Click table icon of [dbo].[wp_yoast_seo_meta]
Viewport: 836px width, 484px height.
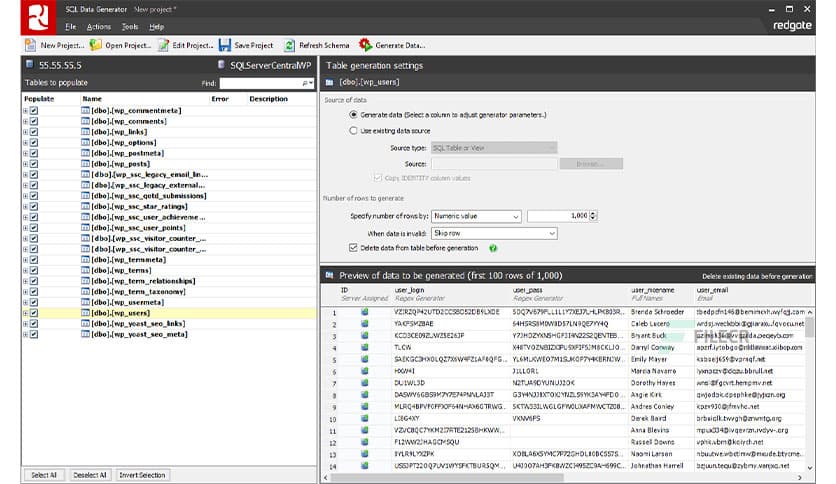click(x=85, y=334)
